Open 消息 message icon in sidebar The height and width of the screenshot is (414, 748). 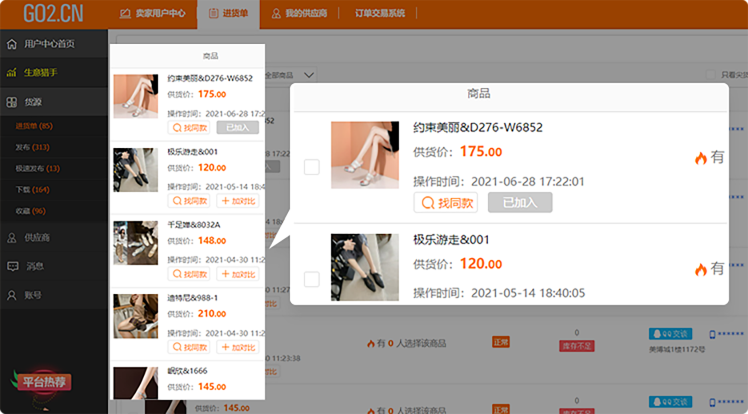(x=11, y=267)
